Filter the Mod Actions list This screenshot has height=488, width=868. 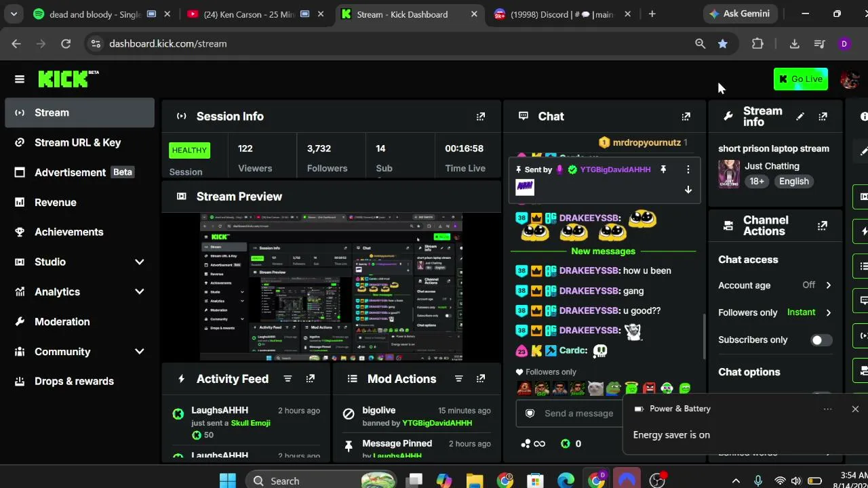pos(458,379)
